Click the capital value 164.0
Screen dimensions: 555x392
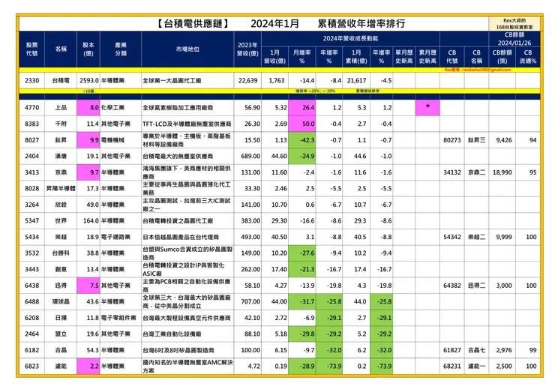click(91, 221)
